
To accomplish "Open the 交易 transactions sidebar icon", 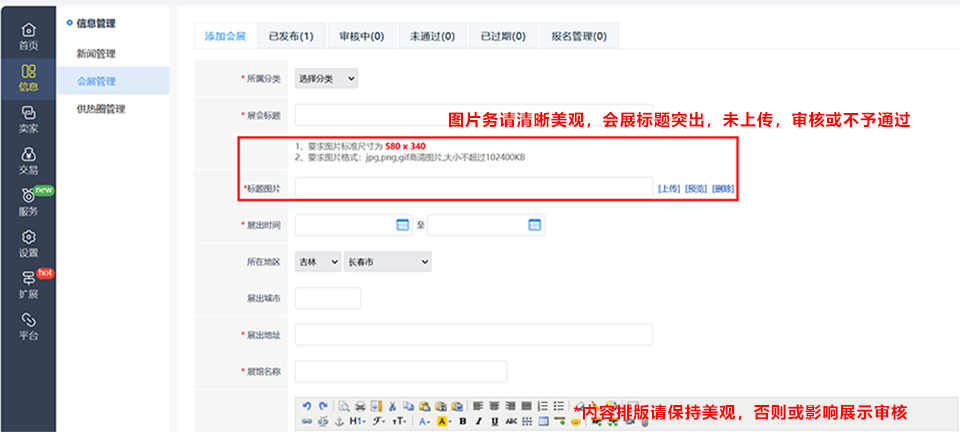I will click(x=28, y=160).
